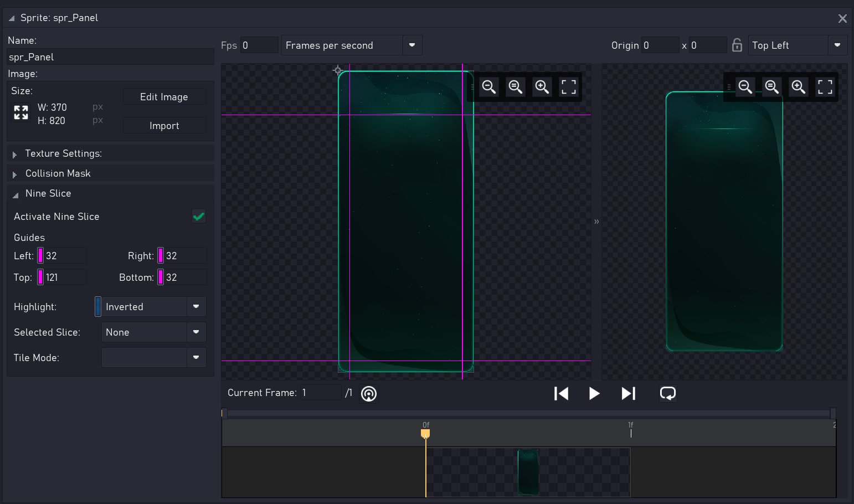Click the origin lock icon
The image size is (854, 504).
737,45
